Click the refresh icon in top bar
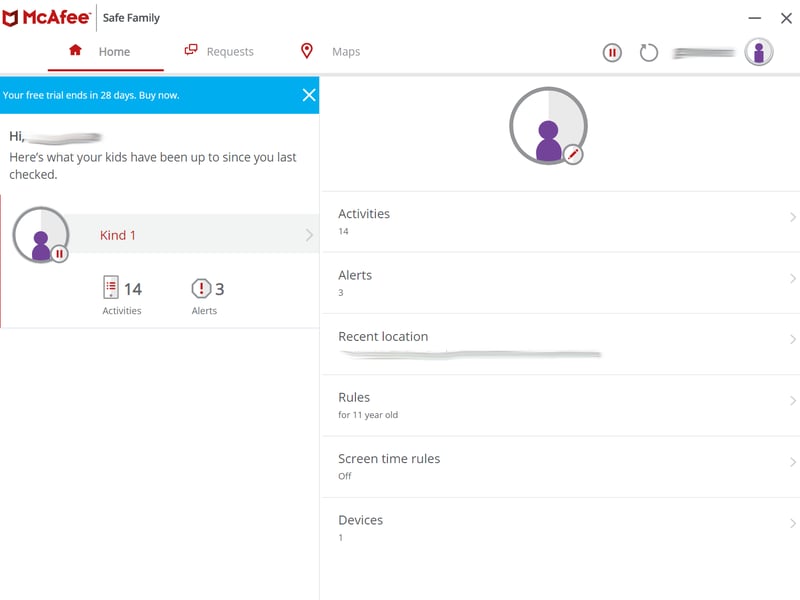The height and width of the screenshot is (600, 800). point(648,53)
